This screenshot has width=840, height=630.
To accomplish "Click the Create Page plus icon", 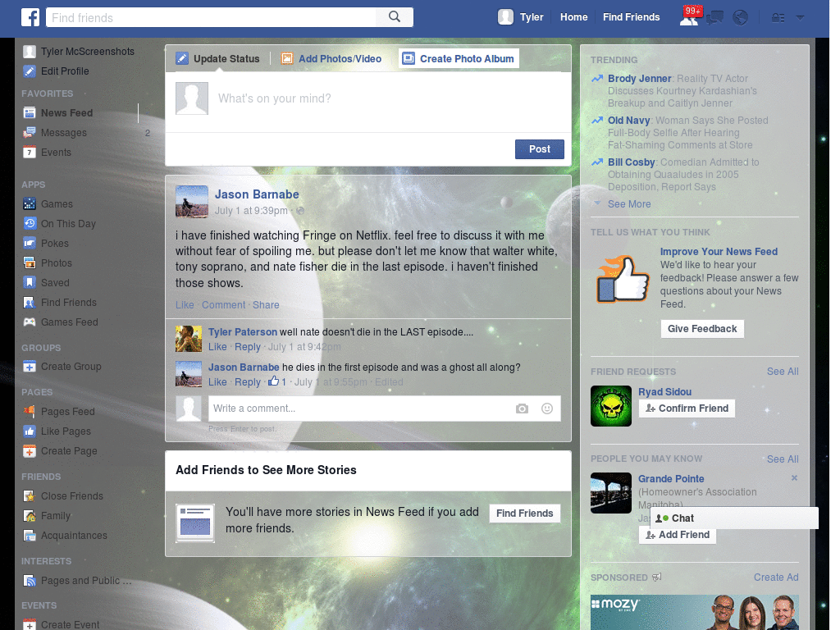I will pyautogui.click(x=30, y=451).
